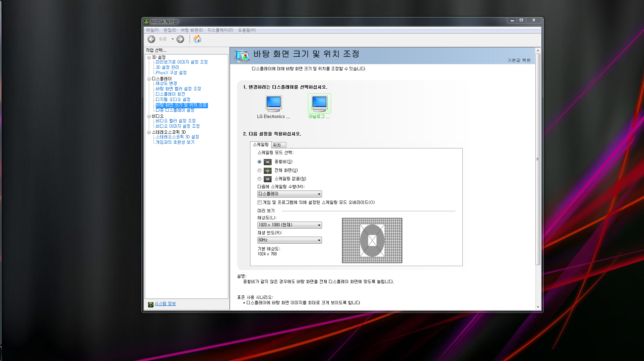This screenshot has width=644, height=361.
Task: Open 다중 디스플레이 설정 page
Action: coord(175,110)
